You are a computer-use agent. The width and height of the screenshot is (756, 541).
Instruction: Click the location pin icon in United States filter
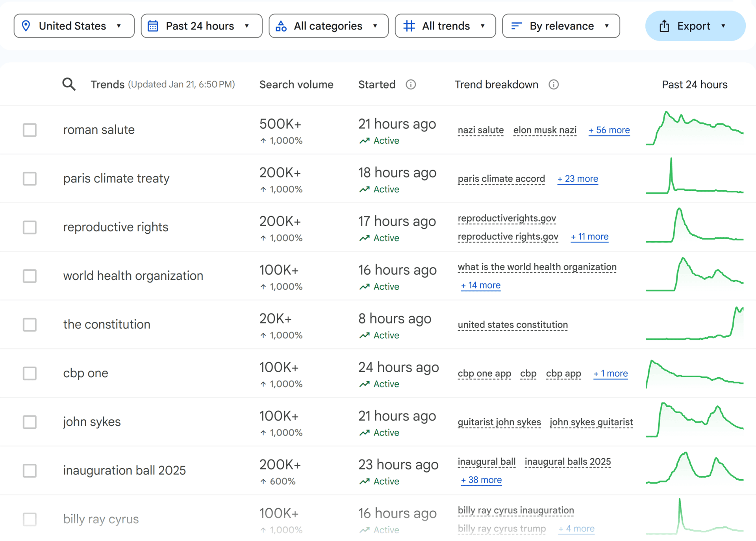pyautogui.click(x=26, y=26)
